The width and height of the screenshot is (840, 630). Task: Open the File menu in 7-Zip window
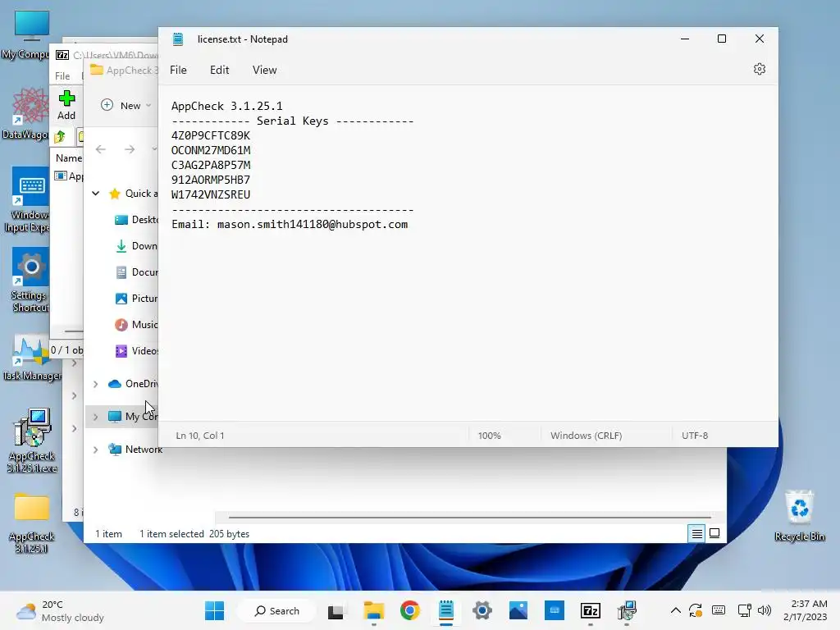pyautogui.click(x=62, y=76)
